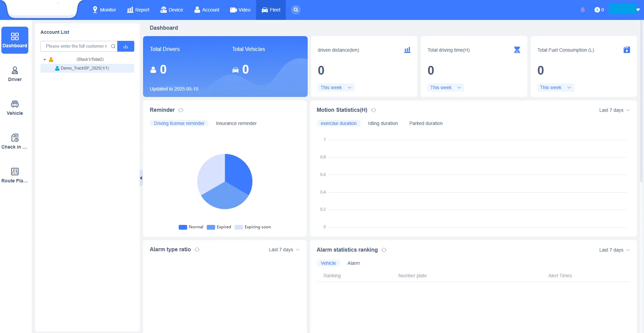The height and width of the screenshot is (333, 644).
Task: Open notifications bell icon
Action: pyautogui.click(x=582, y=10)
